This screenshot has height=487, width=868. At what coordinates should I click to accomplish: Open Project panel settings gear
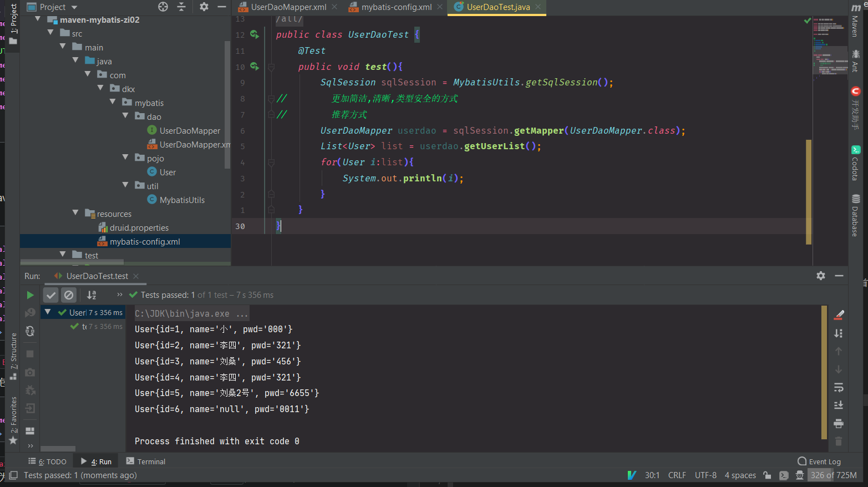tap(204, 7)
